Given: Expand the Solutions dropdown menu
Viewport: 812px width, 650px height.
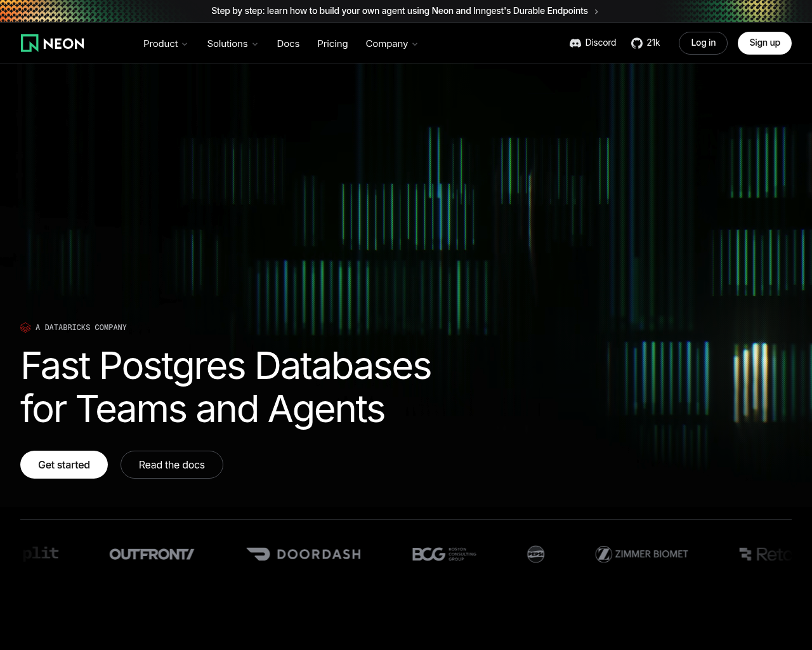Looking at the screenshot, I should [232, 44].
